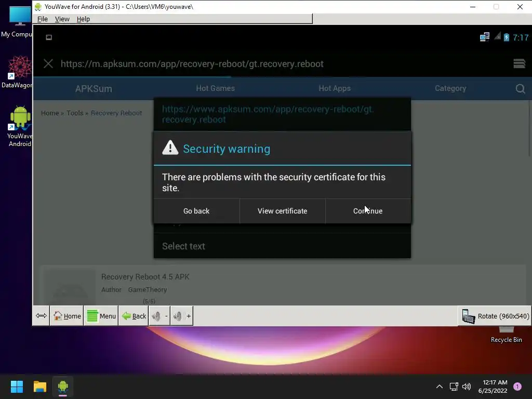
Task: Click Home breadcrumb link
Action: click(50, 113)
